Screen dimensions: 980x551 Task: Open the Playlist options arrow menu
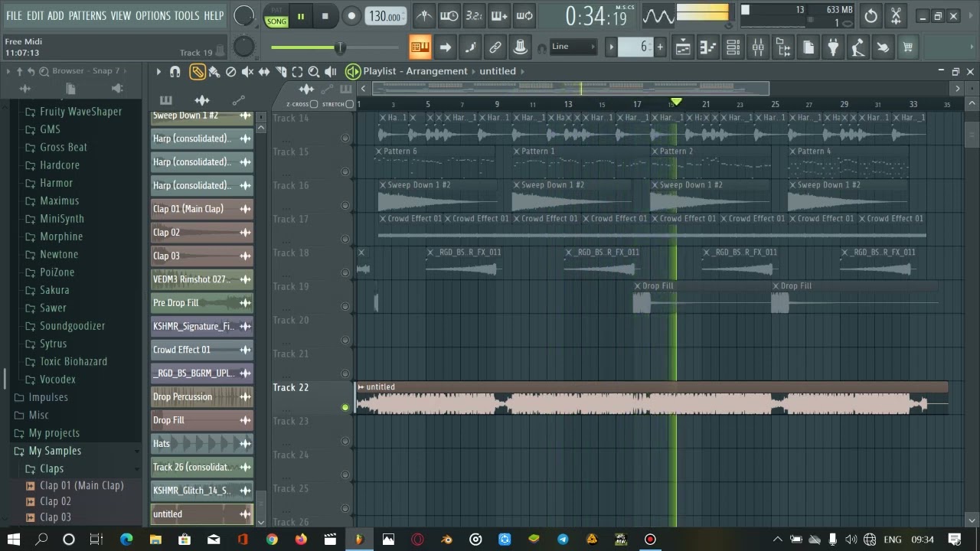158,71
